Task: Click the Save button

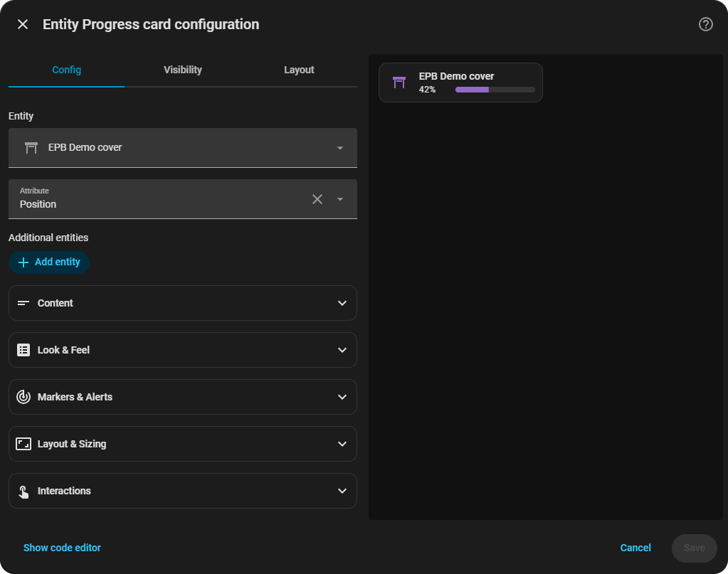Action: click(x=694, y=548)
